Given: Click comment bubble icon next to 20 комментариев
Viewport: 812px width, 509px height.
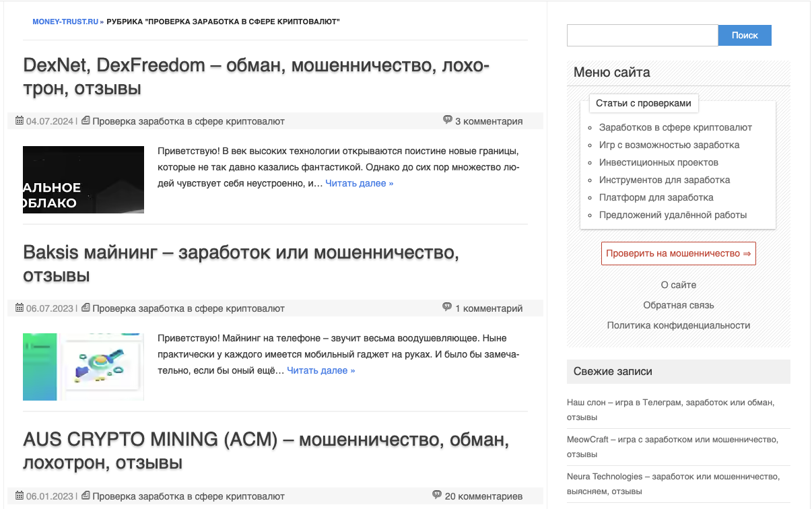Looking at the screenshot, I should coord(437,495).
